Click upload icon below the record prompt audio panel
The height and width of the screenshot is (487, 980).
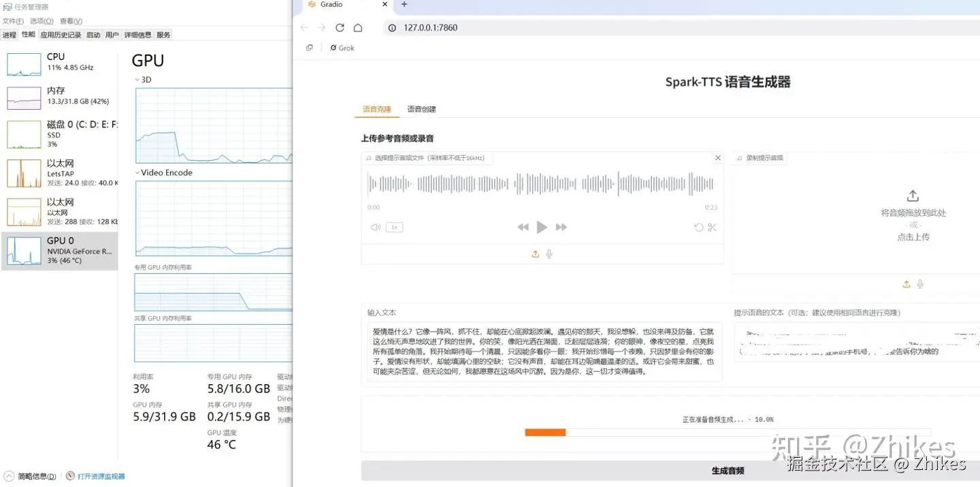click(906, 284)
